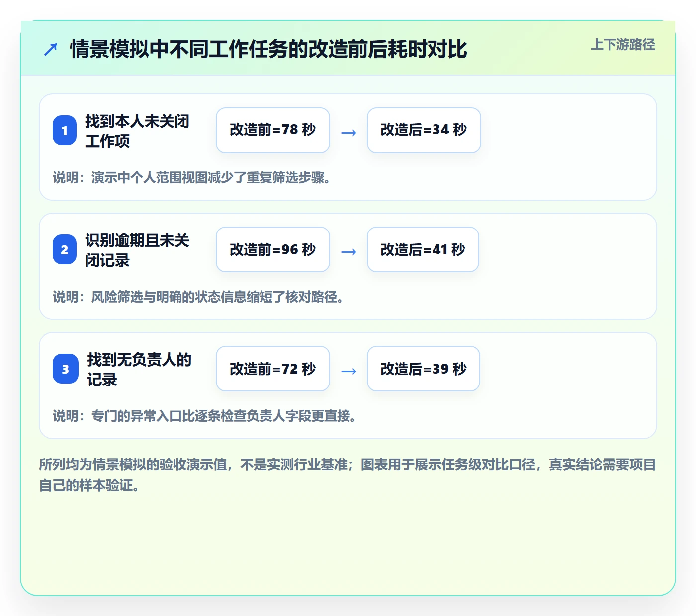
Task: Click the '改造前=78 秒' box
Action: pyautogui.click(x=273, y=130)
